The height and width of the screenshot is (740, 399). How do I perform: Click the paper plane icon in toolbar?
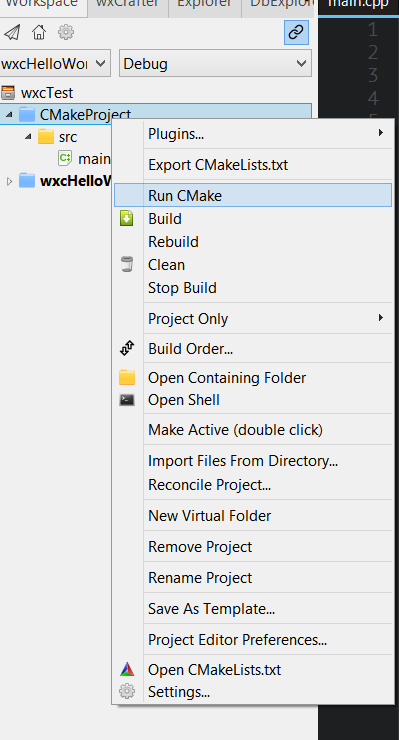pyautogui.click(x=12, y=32)
